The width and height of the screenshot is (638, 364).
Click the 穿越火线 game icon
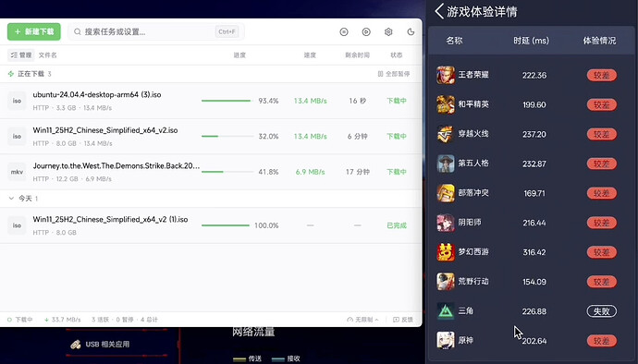[446, 134]
